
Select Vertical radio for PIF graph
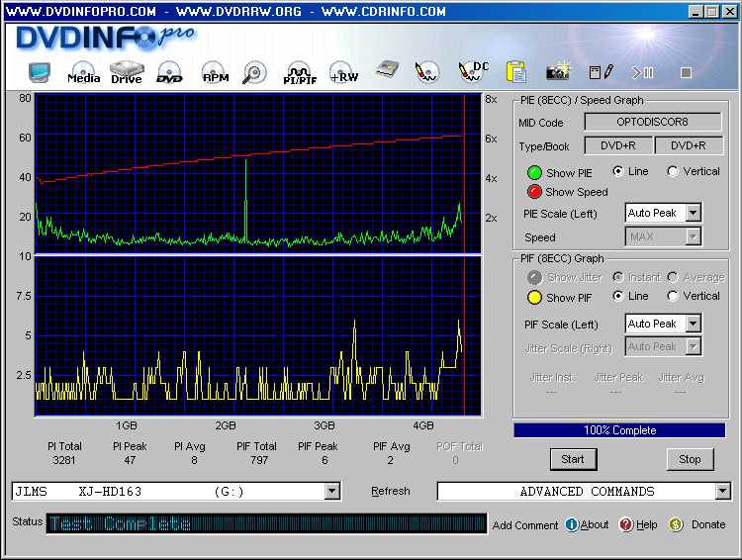(673, 296)
